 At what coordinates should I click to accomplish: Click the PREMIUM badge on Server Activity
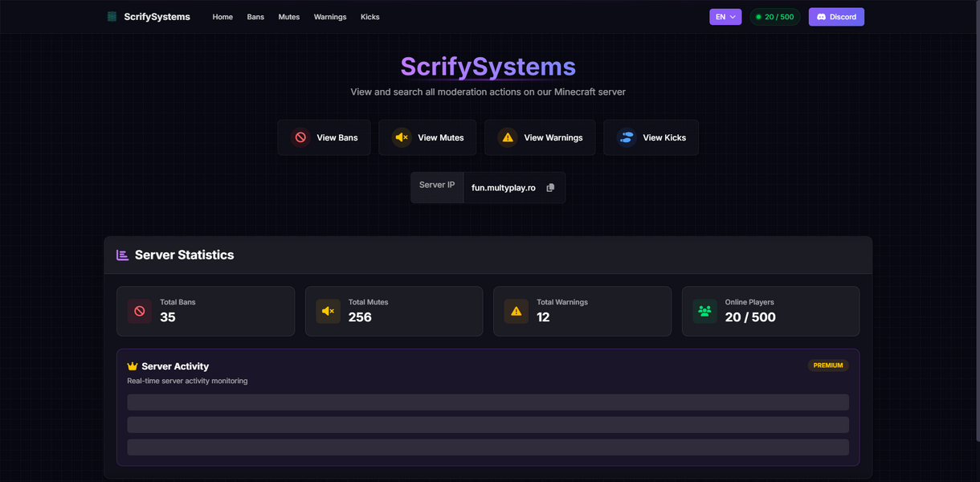tap(828, 366)
